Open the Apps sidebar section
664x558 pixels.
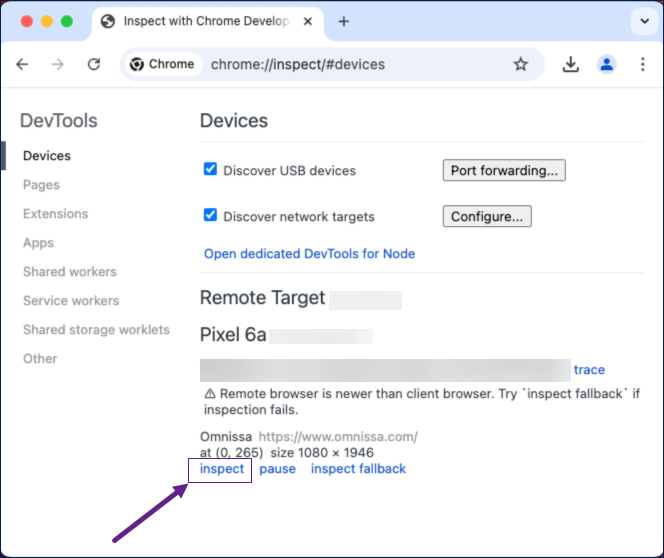tap(38, 243)
